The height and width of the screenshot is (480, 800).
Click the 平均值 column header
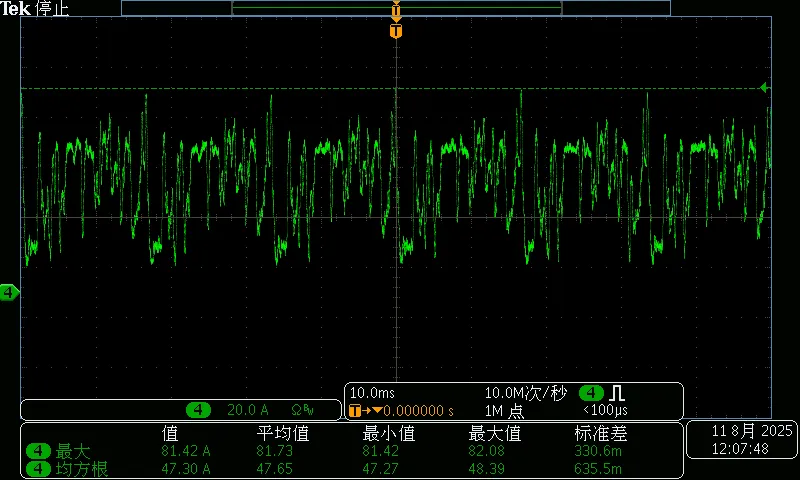[283, 434]
